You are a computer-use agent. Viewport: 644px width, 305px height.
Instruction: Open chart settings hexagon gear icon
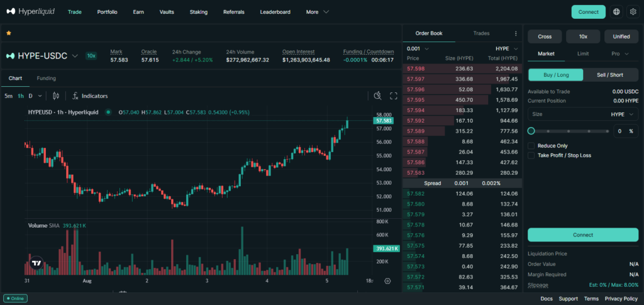(x=387, y=280)
